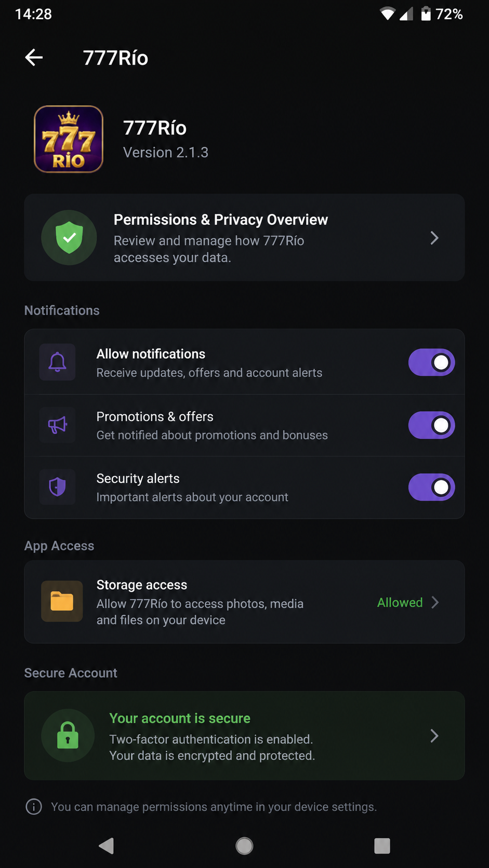Tap the promotions megaphone icon
Viewport: 489px width, 868px height.
[57, 425]
